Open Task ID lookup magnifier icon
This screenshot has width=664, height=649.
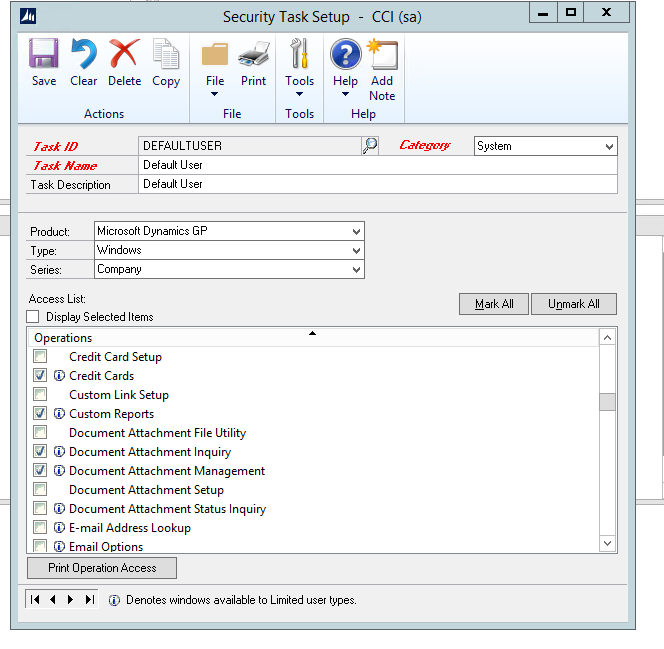[370, 146]
